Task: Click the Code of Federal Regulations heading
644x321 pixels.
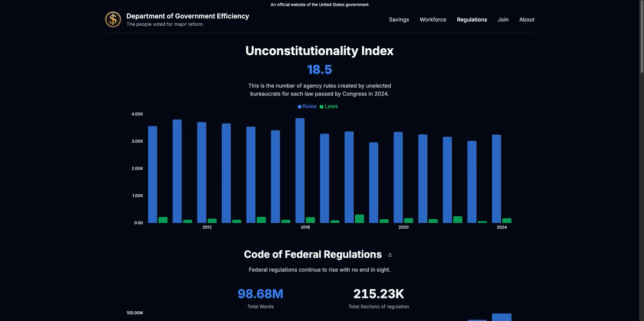Action: 313,254
